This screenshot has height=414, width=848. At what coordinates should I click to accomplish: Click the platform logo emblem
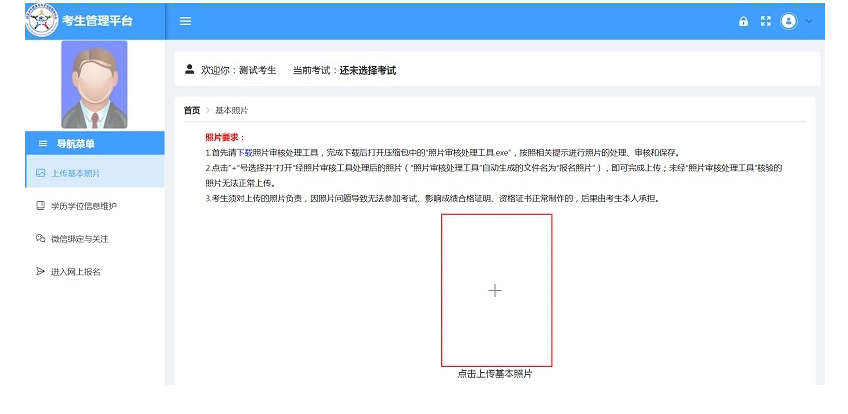pos(42,21)
